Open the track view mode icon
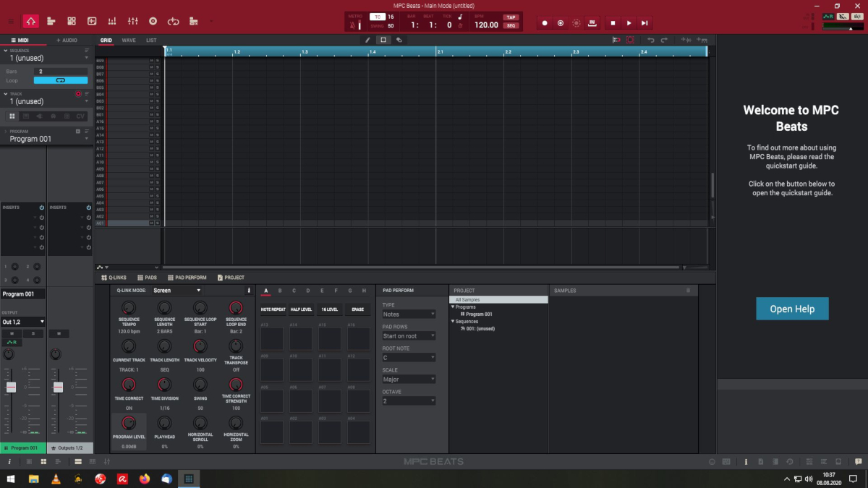 [51, 22]
